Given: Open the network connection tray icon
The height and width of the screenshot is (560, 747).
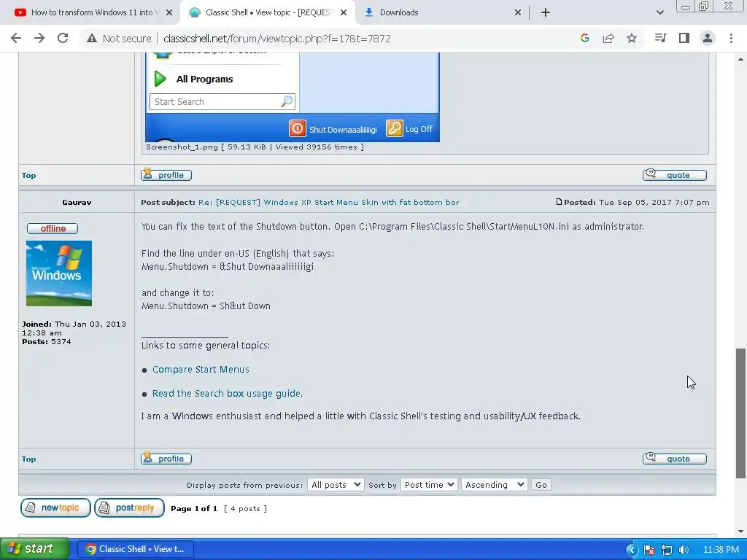Looking at the screenshot, I should tap(667, 550).
